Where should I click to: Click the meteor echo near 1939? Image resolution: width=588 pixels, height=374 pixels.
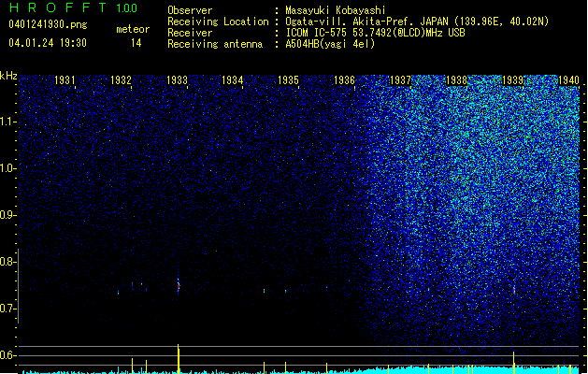click(514, 290)
